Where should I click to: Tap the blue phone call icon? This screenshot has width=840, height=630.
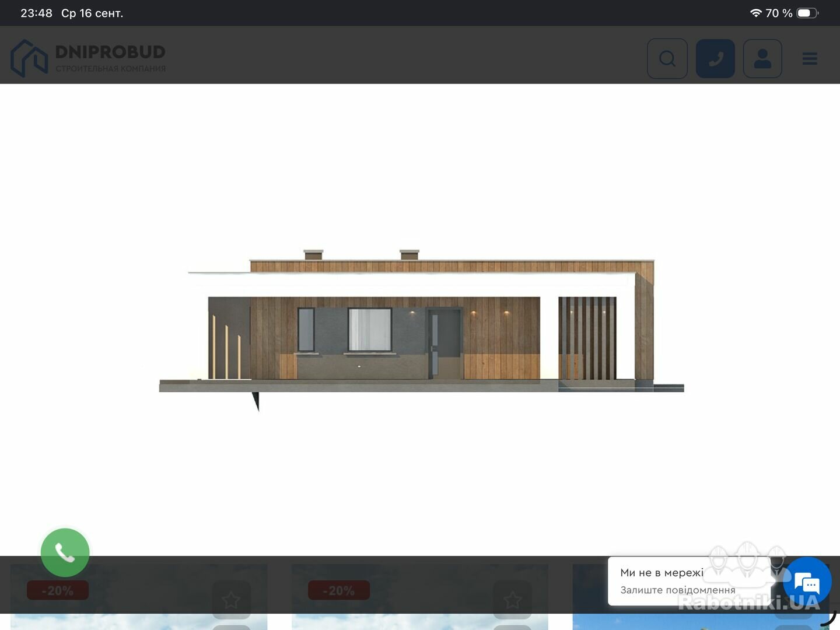point(715,58)
